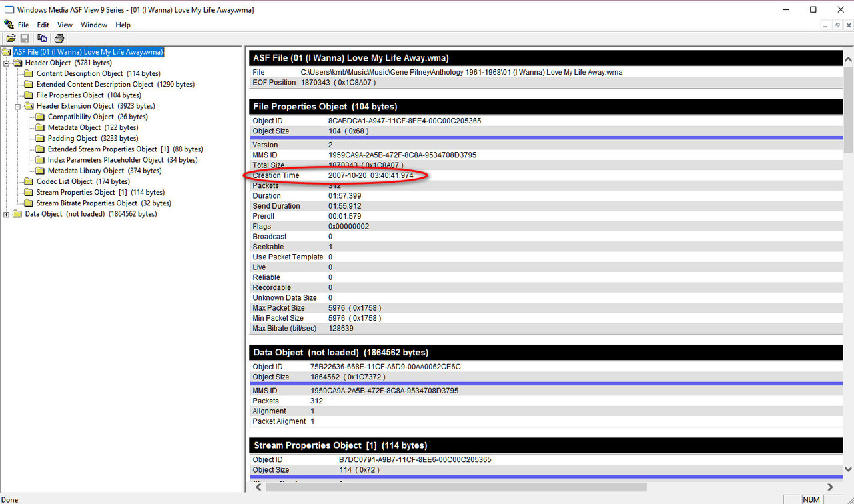Select Metadata Library Object (374 bytes)
Viewport: 854px width, 504px height.
[x=105, y=171]
